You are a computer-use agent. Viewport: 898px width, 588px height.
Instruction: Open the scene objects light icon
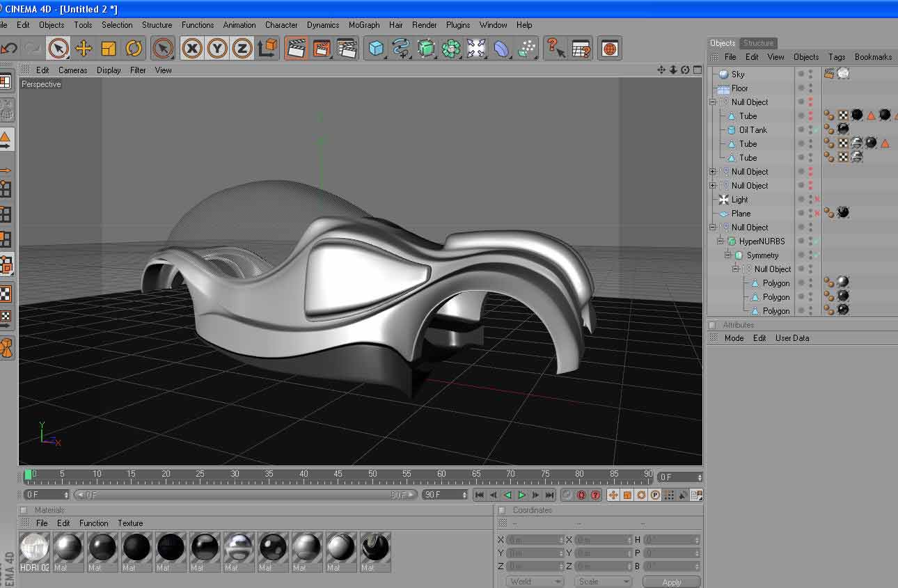pos(476,48)
